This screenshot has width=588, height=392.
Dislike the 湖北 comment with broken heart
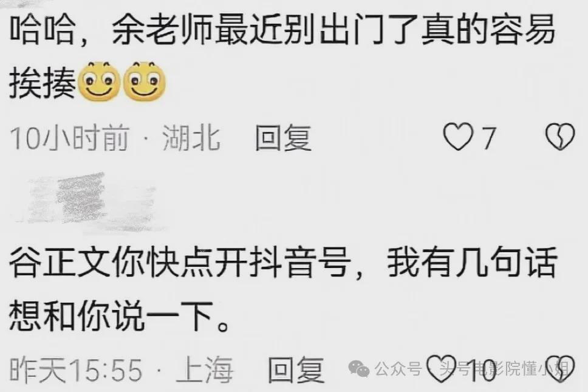560,137
